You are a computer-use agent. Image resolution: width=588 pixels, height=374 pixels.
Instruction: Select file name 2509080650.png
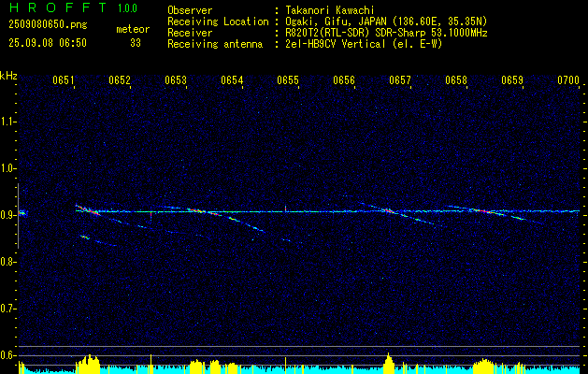tap(48, 25)
